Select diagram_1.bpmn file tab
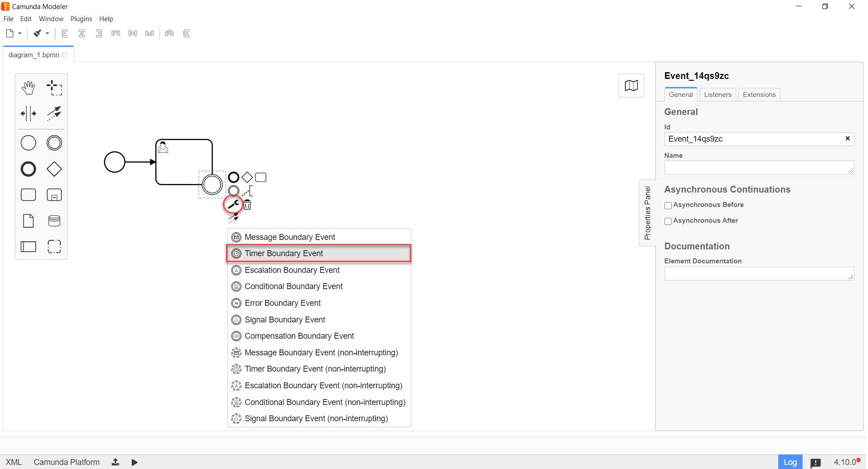 coord(38,55)
